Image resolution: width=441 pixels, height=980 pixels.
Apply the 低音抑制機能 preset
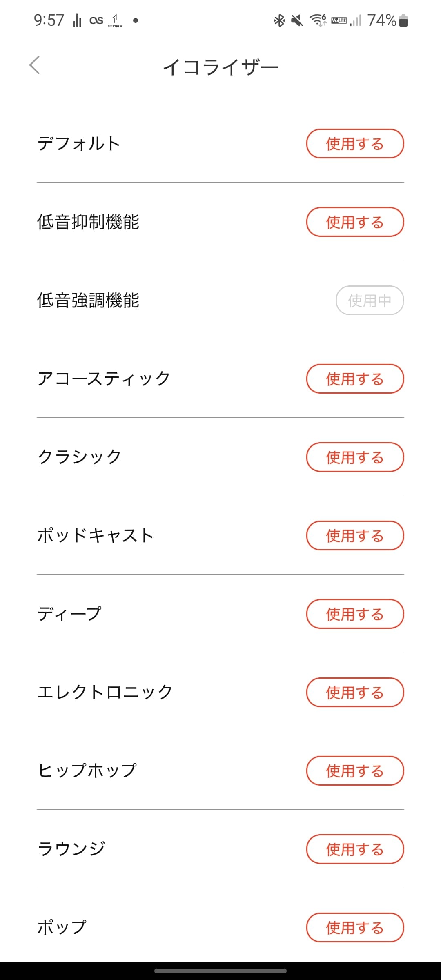(355, 222)
